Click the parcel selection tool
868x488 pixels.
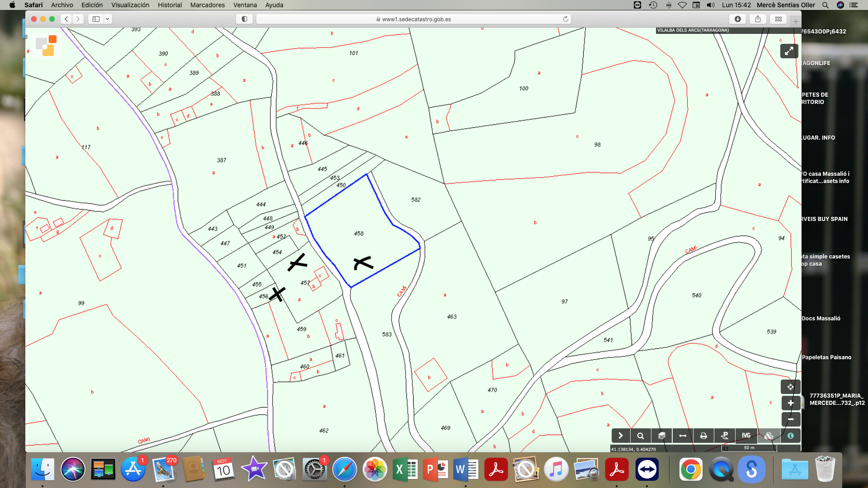(x=725, y=436)
